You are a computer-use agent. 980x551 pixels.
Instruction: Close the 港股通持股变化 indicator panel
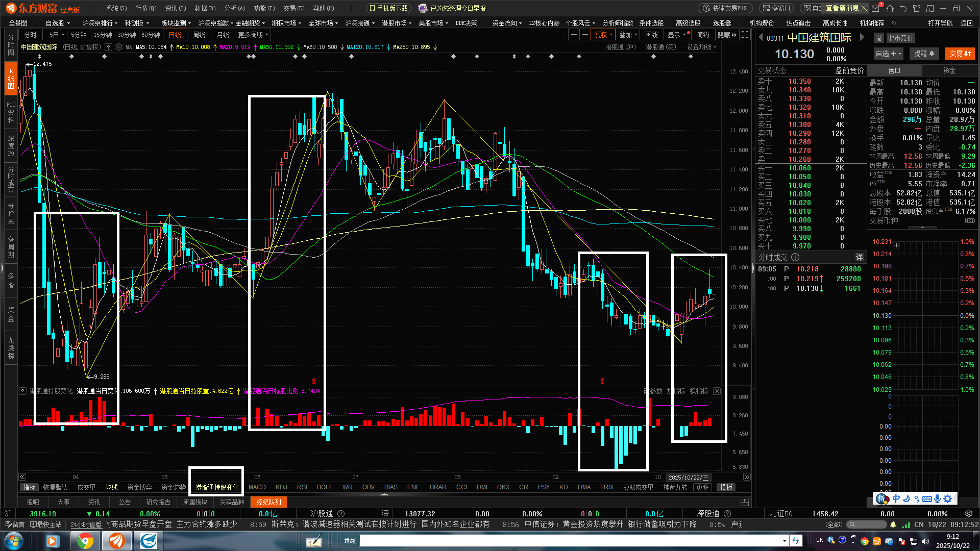(717, 391)
